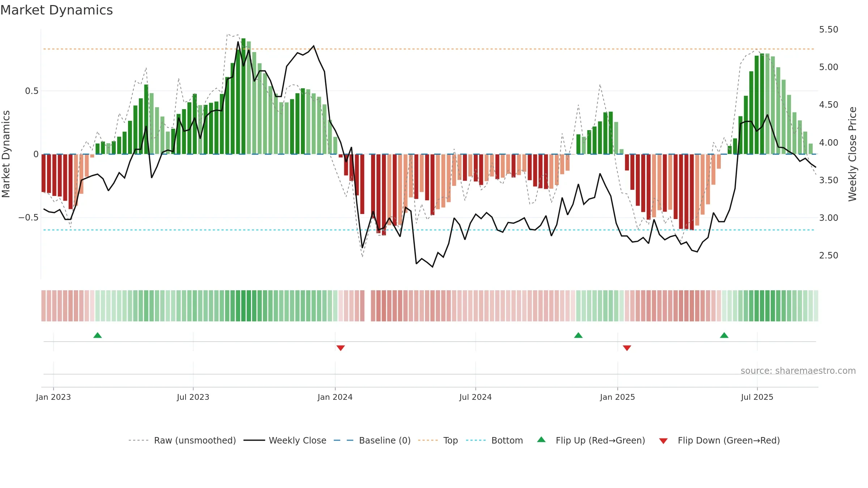Screen dimensions: 868x488
Task: Toggle the Flip Up (Red→Green) legend entry
Action: pyautogui.click(x=591, y=440)
